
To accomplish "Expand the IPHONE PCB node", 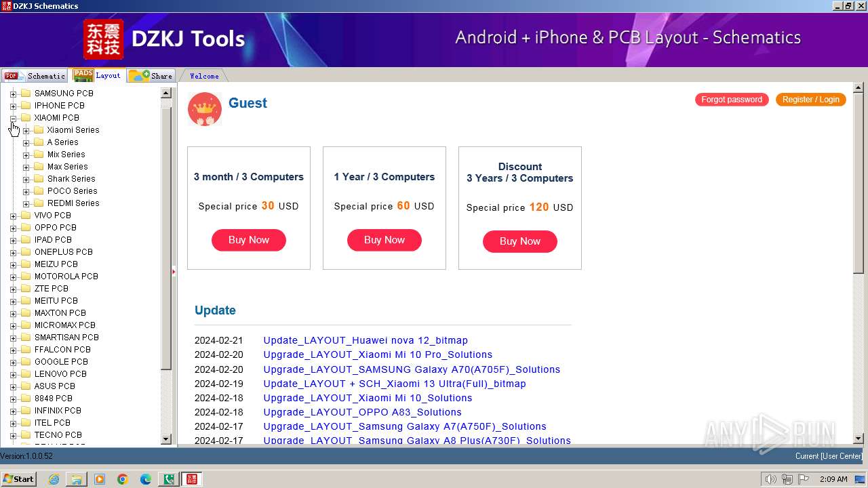I will pyautogui.click(x=13, y=106).
